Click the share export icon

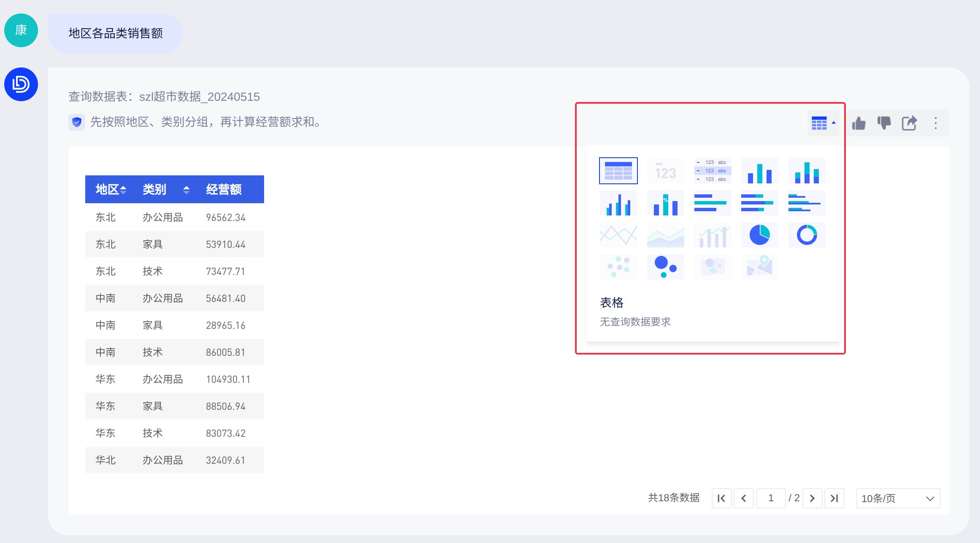pos(909,124)
